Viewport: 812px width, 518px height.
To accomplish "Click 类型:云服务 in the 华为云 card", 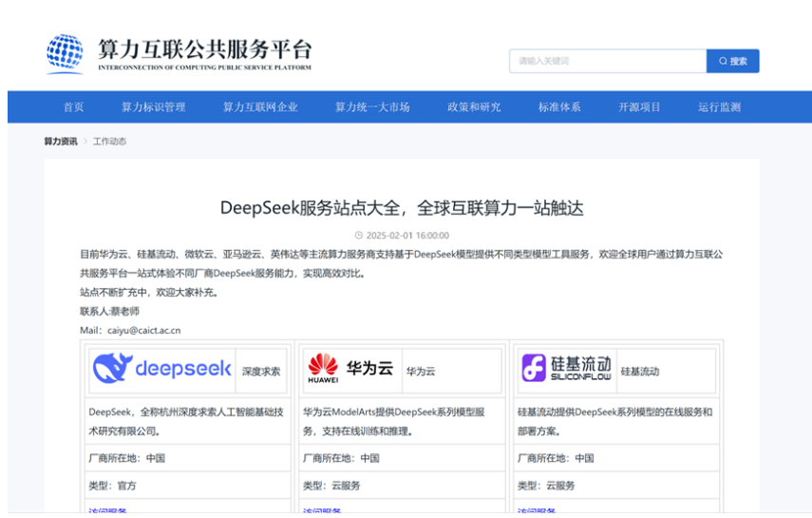I will tap(331, 486).
